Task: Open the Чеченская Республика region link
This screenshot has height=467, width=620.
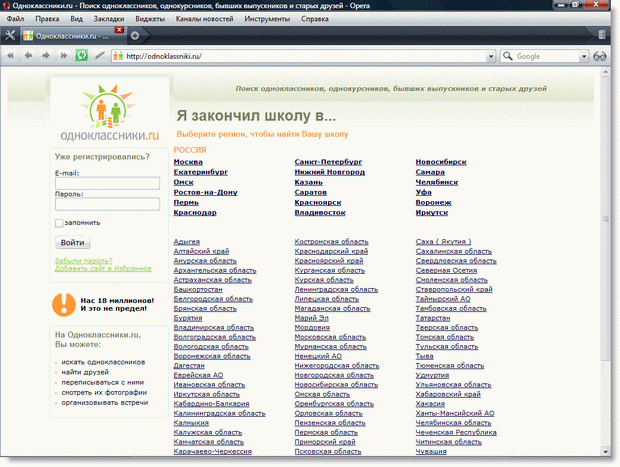Action: [456, 433]
